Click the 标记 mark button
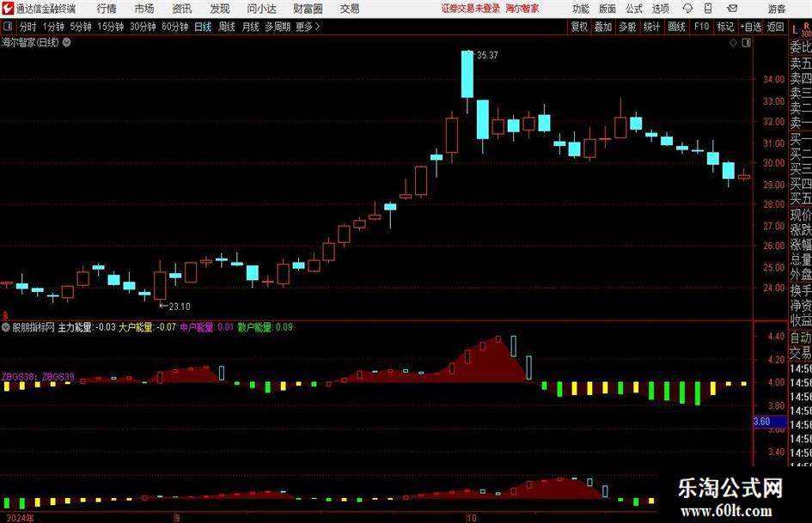Image resolution: width=812 pixels, height=523 pixels. (725, 27)
